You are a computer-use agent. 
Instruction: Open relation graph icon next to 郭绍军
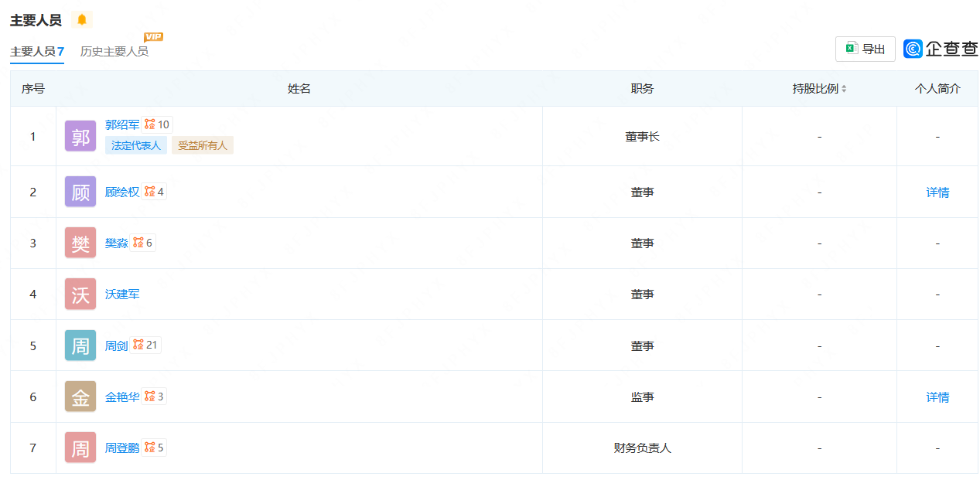[x=150, y=124]
